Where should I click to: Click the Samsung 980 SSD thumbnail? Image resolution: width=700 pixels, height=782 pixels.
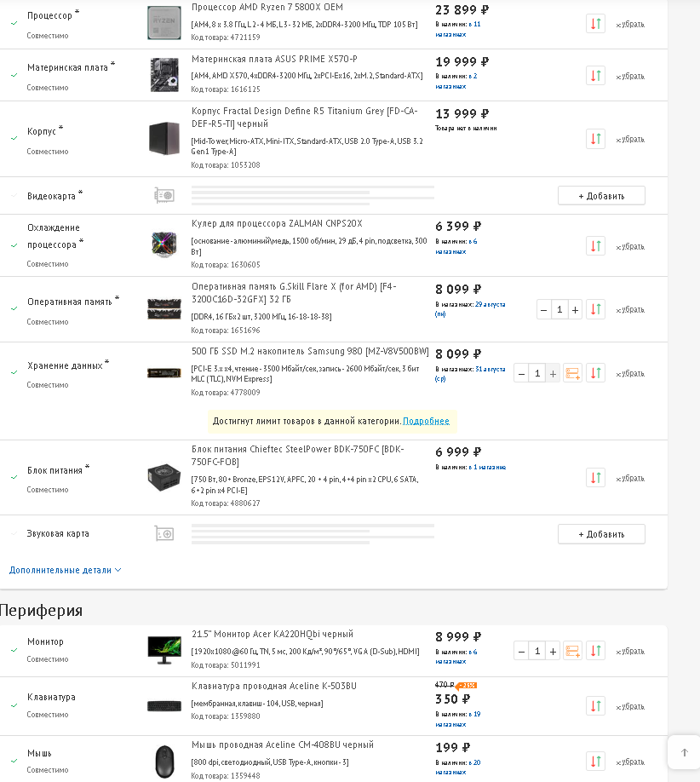pyautogui.click(x=164, y=372)
